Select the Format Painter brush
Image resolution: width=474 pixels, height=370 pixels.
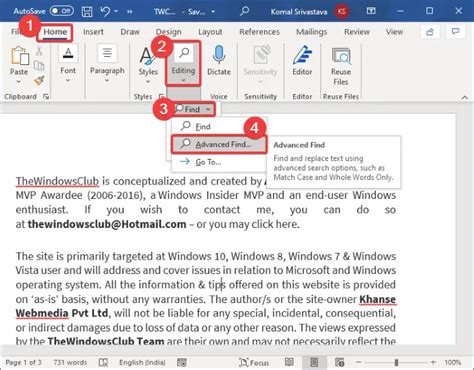39,80
